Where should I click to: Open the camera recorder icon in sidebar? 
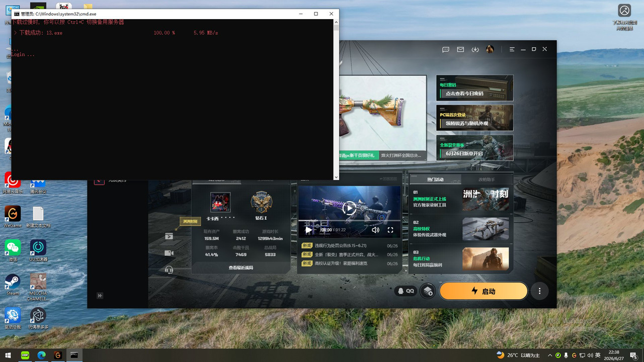pos(169,253)
